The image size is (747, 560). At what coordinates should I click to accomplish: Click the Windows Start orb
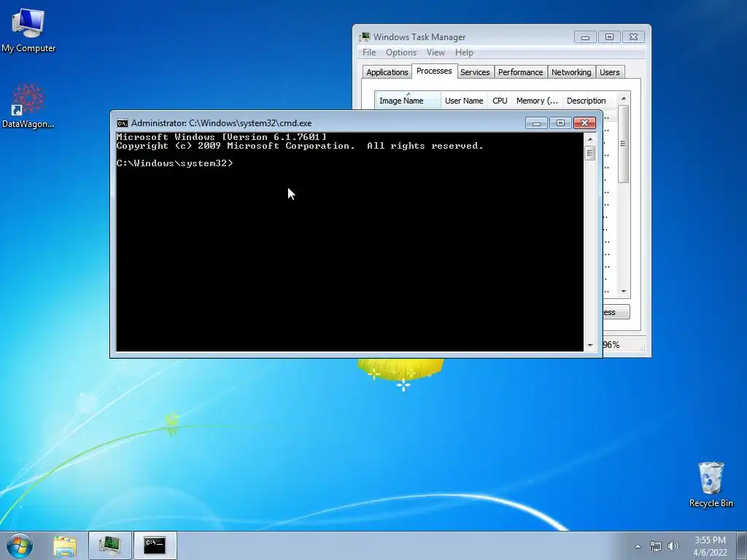tap(20, 545)
